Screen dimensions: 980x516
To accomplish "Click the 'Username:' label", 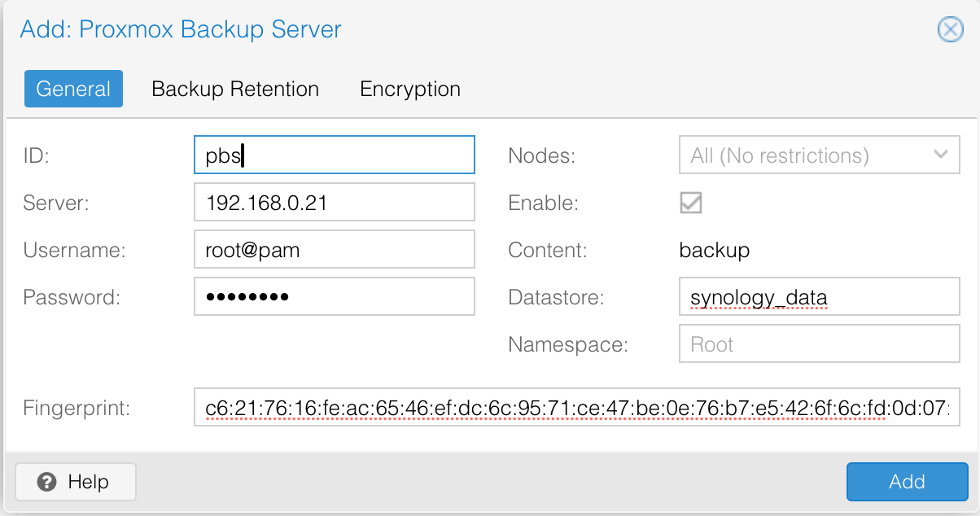I will point(74,251).
